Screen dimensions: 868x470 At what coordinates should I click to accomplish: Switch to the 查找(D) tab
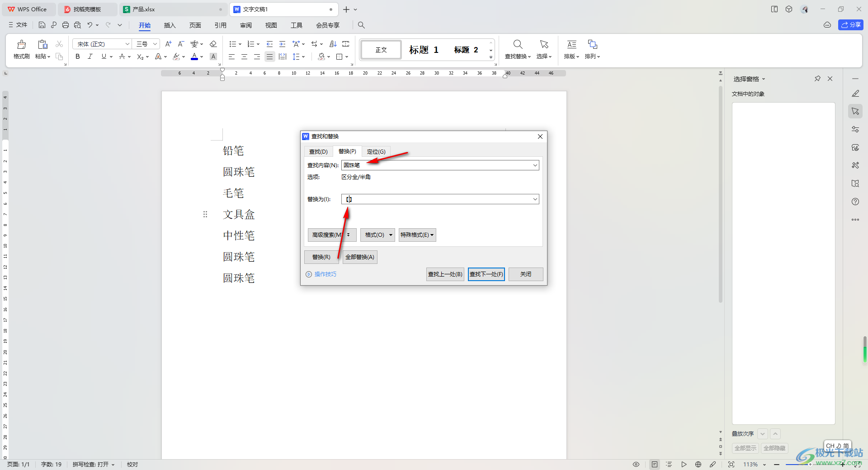pos(318,151)
